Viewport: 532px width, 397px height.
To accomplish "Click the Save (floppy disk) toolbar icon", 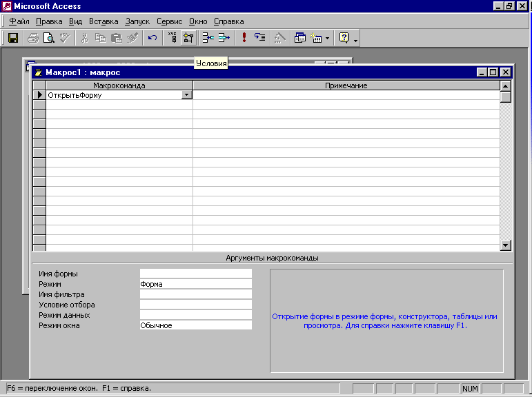I will click(x=13, y=38).
